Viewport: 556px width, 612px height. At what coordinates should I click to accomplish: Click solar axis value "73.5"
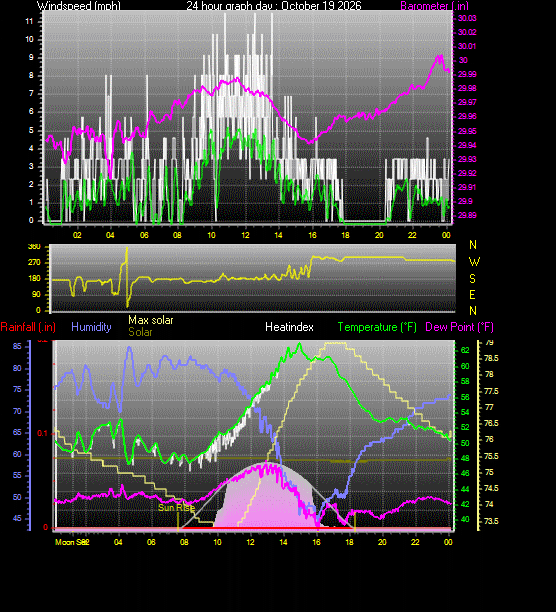(491, 521)
